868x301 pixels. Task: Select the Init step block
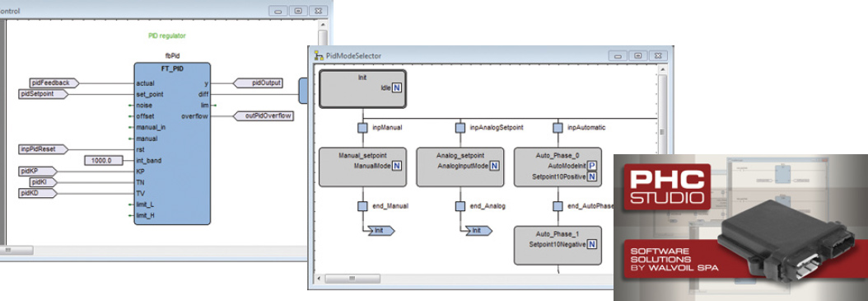coord(362,88)
